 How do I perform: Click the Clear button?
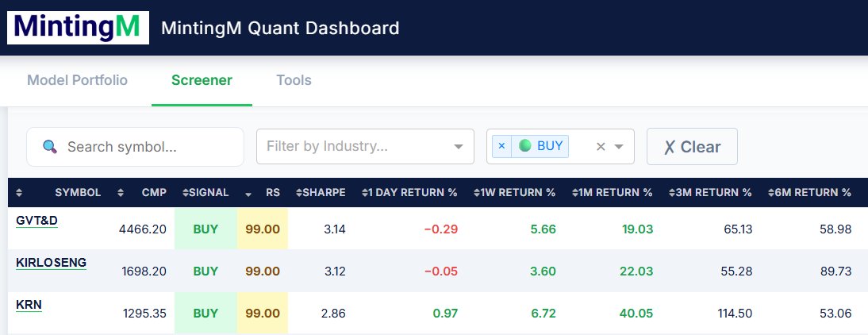click(692, 147)
